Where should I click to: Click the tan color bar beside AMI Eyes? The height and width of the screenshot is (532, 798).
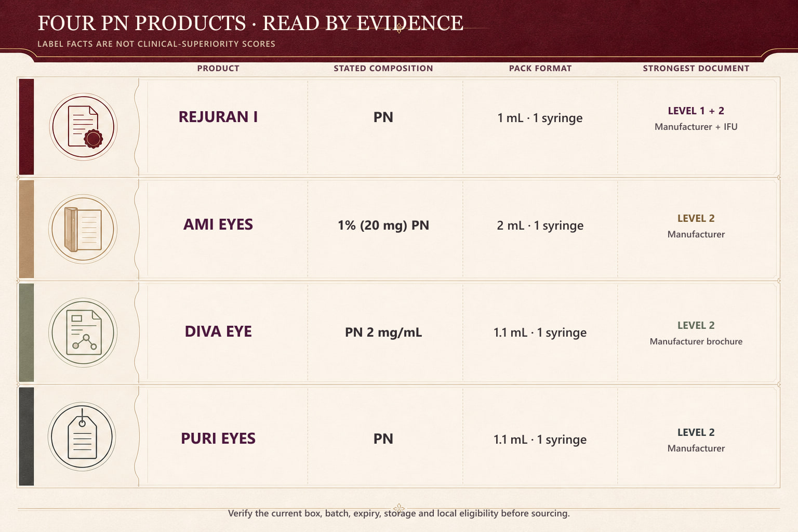[x=26, y=229]
